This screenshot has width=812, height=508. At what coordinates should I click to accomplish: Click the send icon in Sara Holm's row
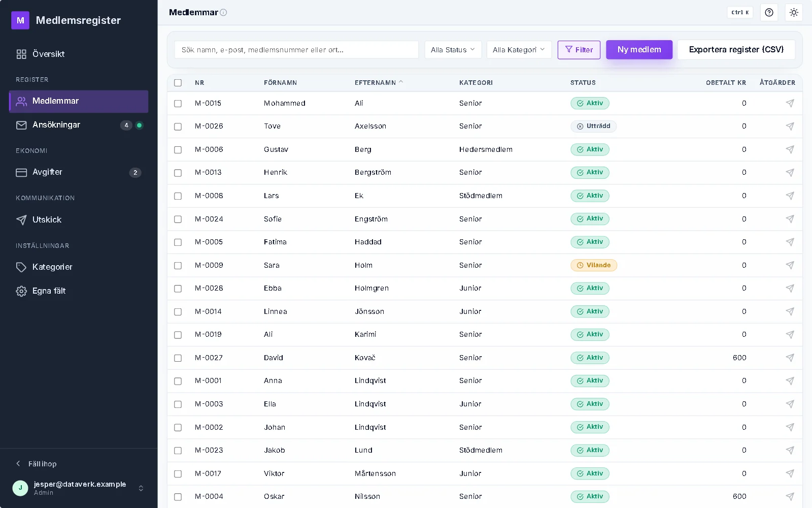(x=790, y=265)
